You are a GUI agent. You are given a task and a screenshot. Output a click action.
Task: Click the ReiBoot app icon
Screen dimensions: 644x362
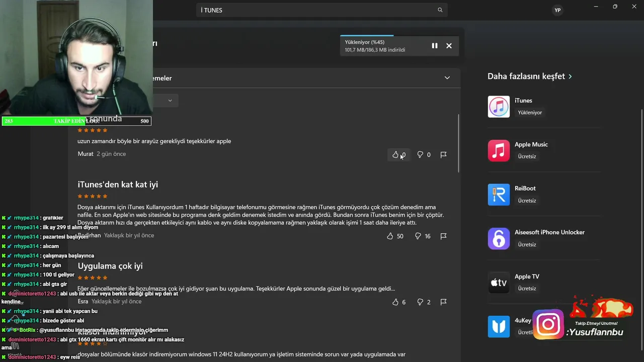click(x=499, y=195)
